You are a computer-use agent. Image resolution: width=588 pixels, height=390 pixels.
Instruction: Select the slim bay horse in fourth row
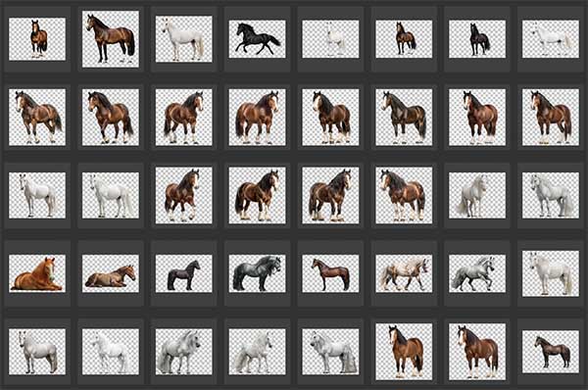331,273
